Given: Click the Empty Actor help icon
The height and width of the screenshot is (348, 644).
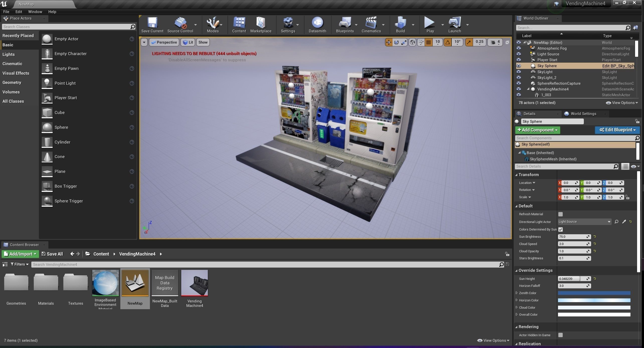Looking at the screenshot, I should click(132, 39).
